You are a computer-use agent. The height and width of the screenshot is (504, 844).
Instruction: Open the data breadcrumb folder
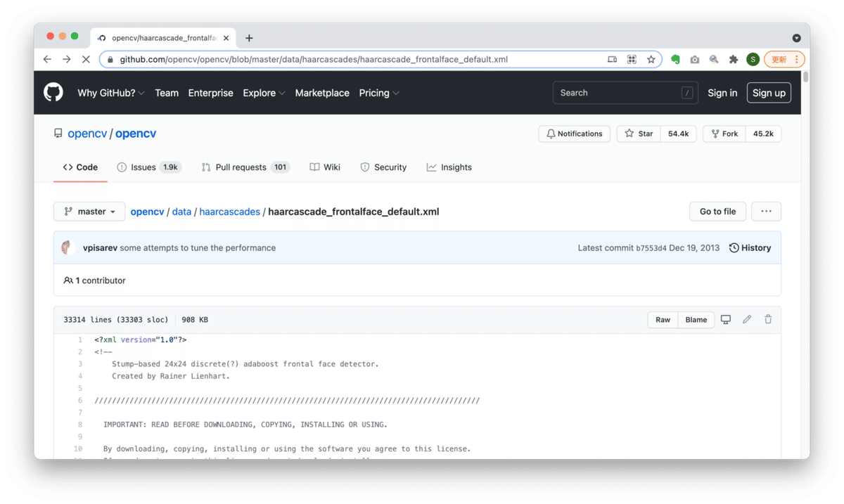[x=181, y=212]
